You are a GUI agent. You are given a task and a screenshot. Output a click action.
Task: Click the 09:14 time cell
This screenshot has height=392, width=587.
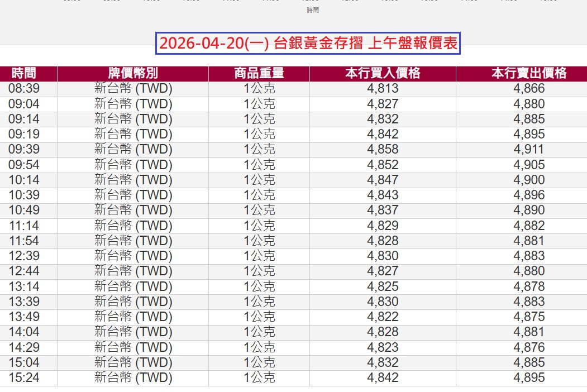24,119
